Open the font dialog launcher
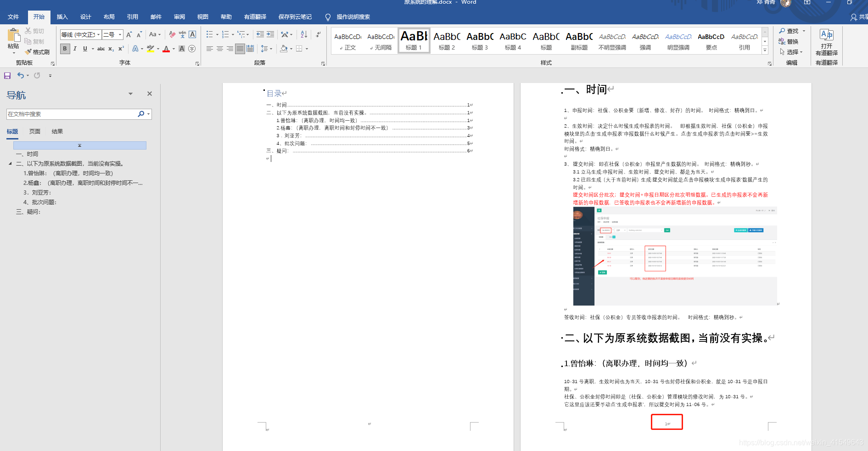This screenshot has height=451, width=868. pyautogui.click(x=198, y=64)
